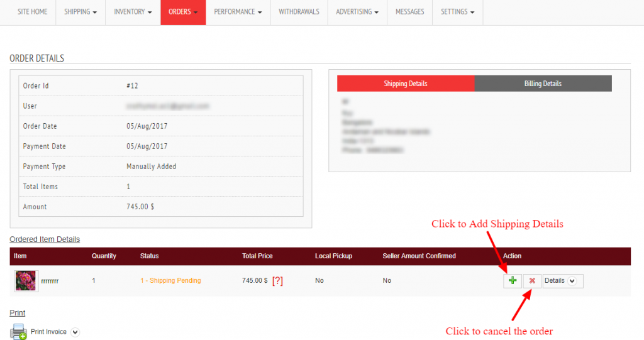Switch to Shipping Details tab
The width and height of the screenshot is (644, 340).
406,84
